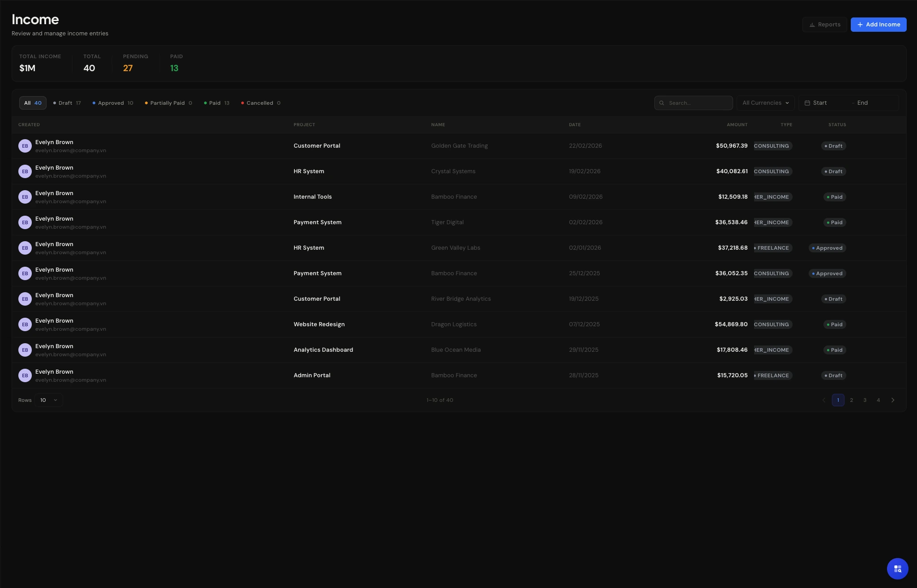Click in the Search input field
Image resolution: width=917 pixels, height=588 pixels.
[x=698, y=103]
